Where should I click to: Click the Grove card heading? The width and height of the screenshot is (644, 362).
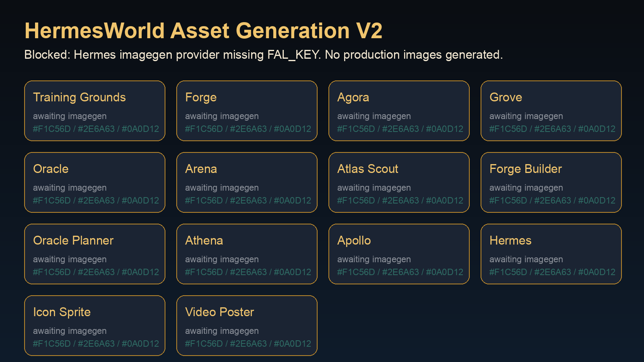pos(506,97)
